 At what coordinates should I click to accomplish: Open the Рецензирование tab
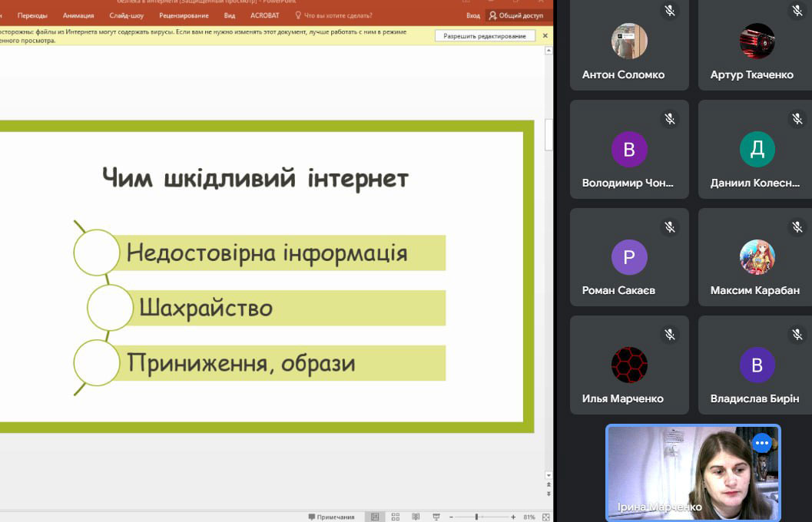[x=184, y=15]
